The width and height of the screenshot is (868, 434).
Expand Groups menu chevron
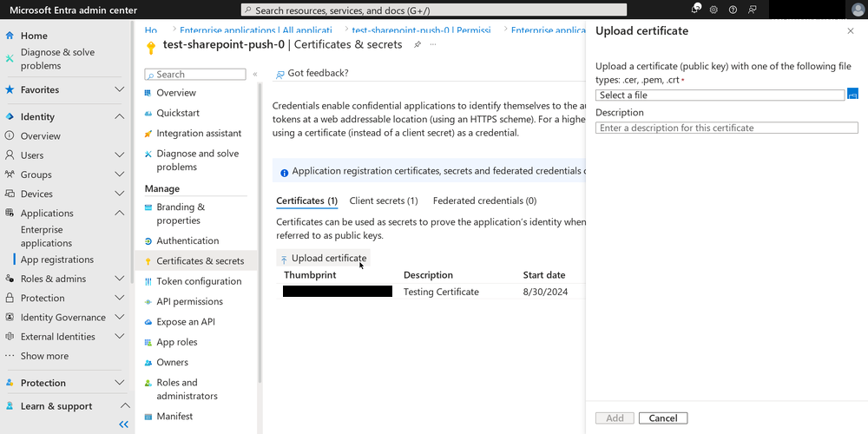click(x=119, y=174)
